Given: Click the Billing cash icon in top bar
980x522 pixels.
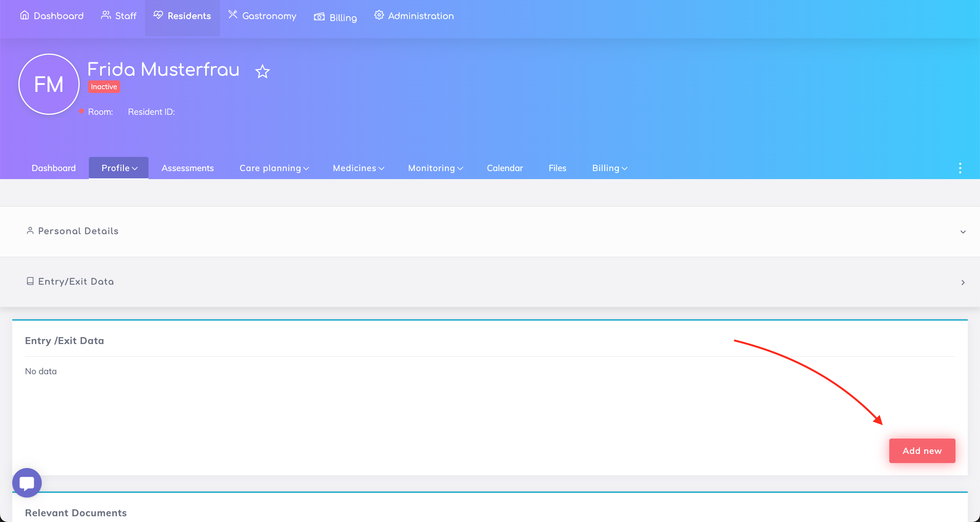Looking at the screenshot, I should (x=319, y=17).
